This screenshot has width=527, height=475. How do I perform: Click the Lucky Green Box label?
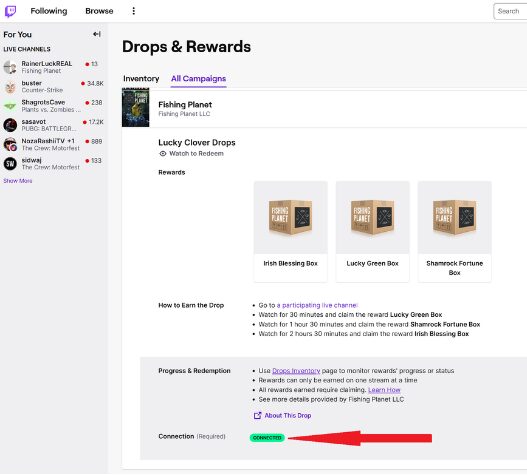(373, 264)
